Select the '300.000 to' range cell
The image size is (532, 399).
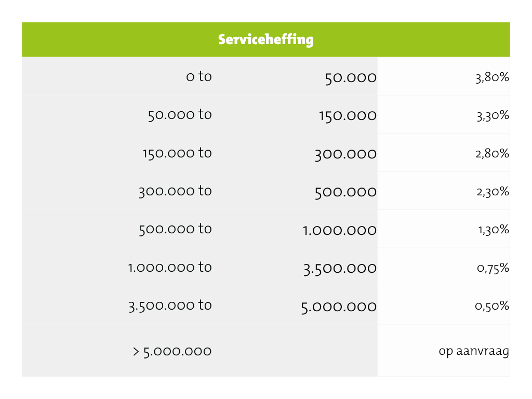(175, 191)
